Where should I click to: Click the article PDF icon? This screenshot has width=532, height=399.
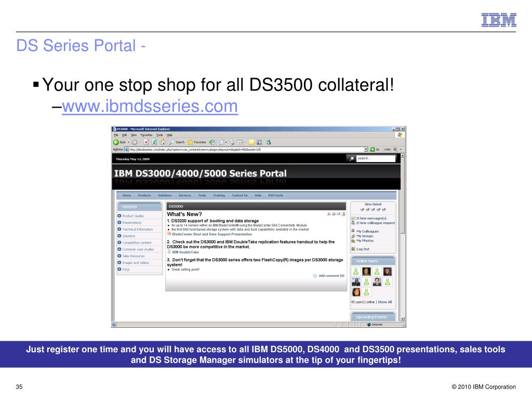[329, 214]
